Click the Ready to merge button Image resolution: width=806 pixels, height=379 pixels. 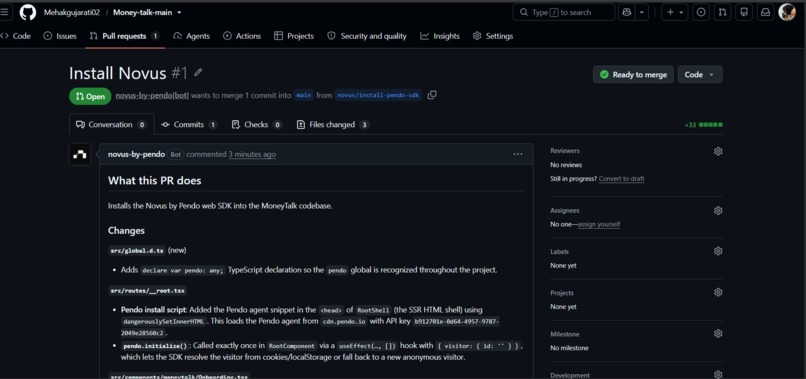coord(633,75)
